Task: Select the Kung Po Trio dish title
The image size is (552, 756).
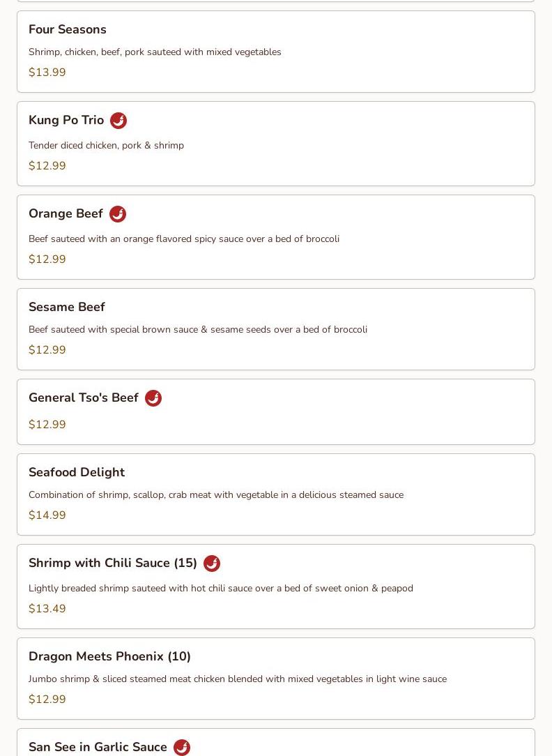Action: point(66,120)
